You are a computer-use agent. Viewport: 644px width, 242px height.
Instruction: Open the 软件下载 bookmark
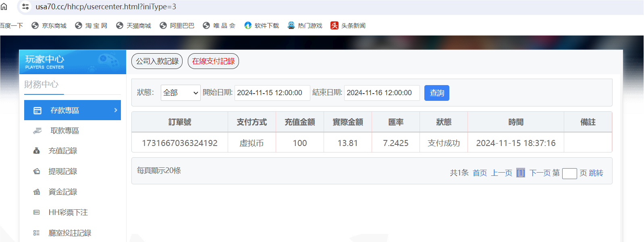pyautogui.click(x=262, y=25)
